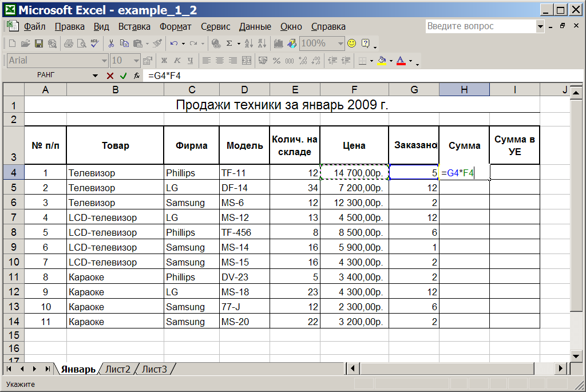Select column H header

pos(464,90)
